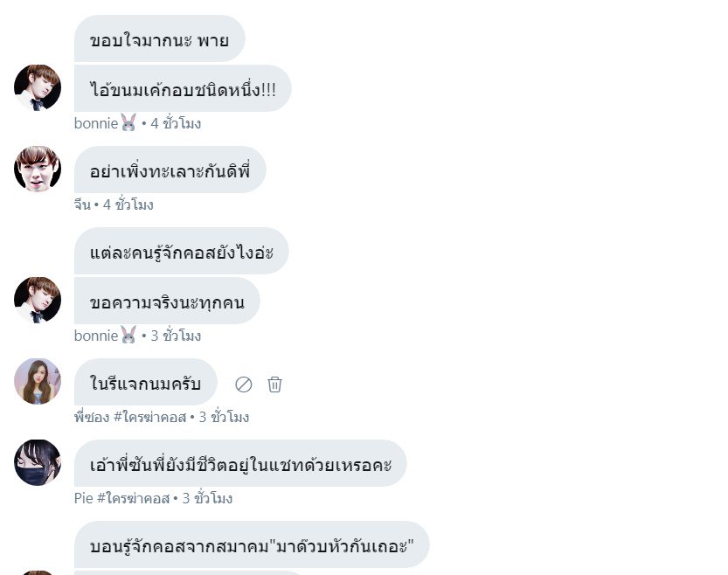Click the block icon beside ในรีแจกนมครับ message

click(243, 384)
